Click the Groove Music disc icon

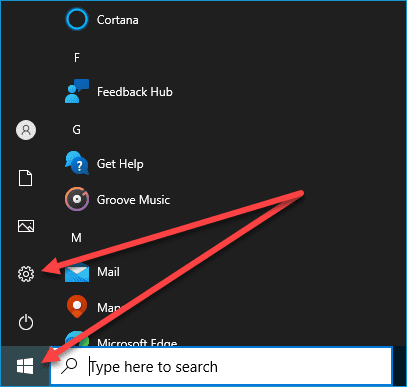(77, 199)
